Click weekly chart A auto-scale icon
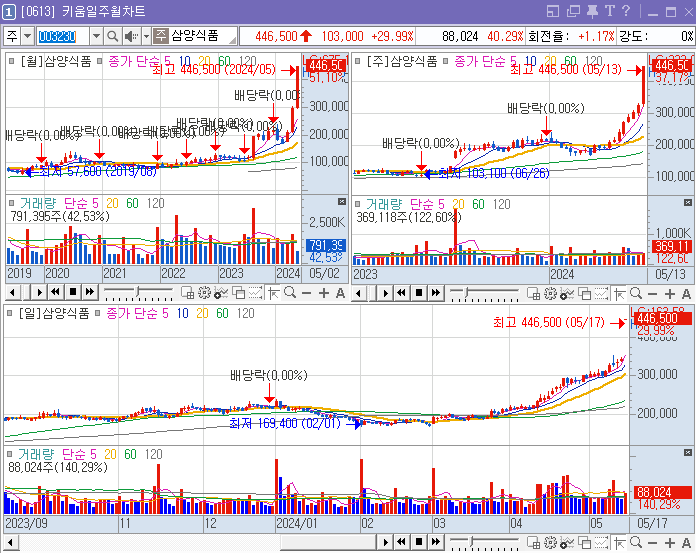This screenshot has width=696, height=553. [x=686, y=294]
